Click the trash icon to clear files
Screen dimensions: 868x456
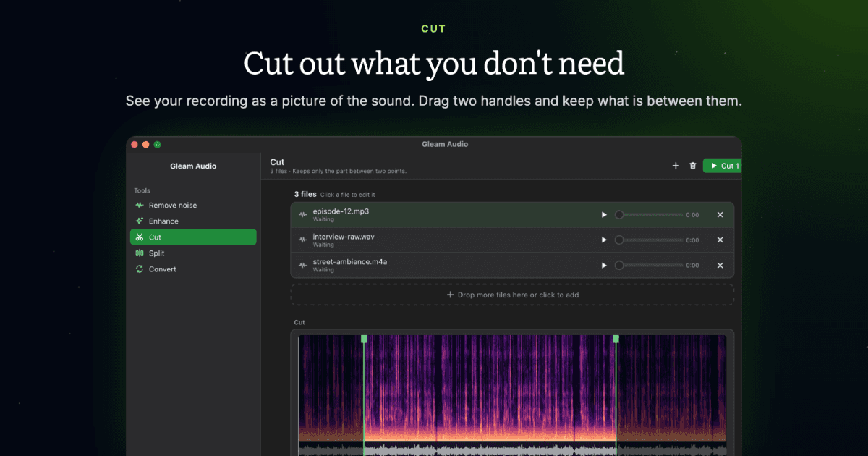click(693, 166)
